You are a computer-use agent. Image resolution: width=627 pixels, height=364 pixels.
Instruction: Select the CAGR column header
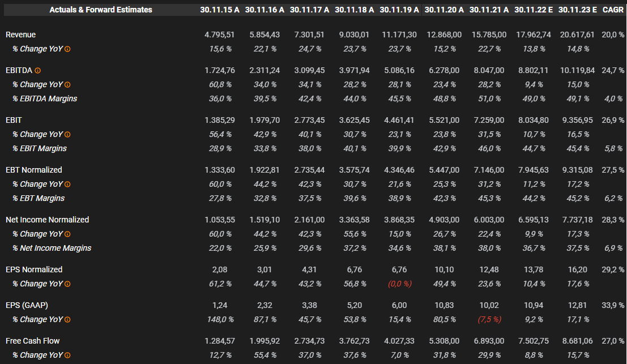click(613, 10)
